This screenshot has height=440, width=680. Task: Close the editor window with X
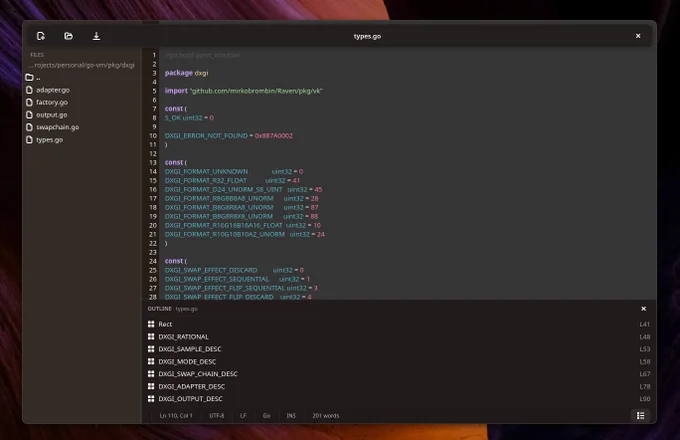[638, 36]
